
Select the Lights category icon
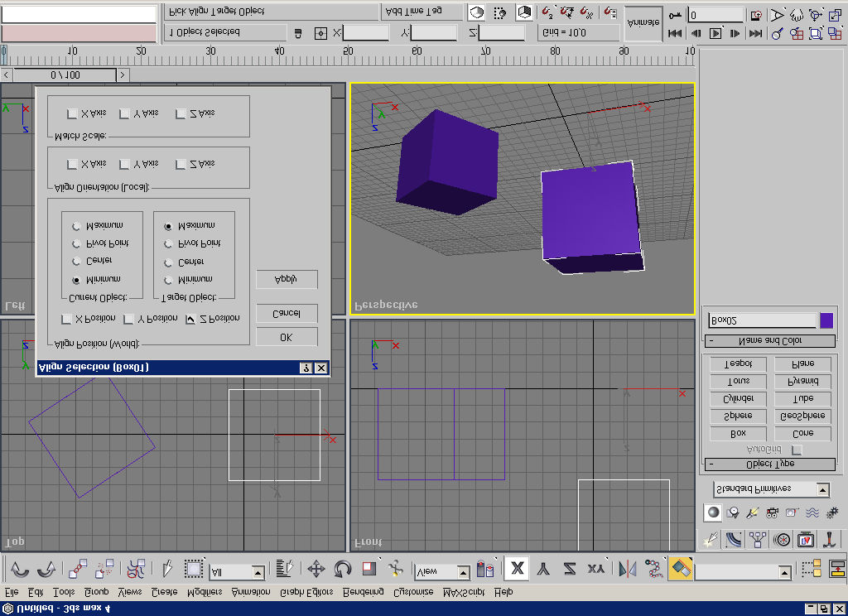click(753, 513)
